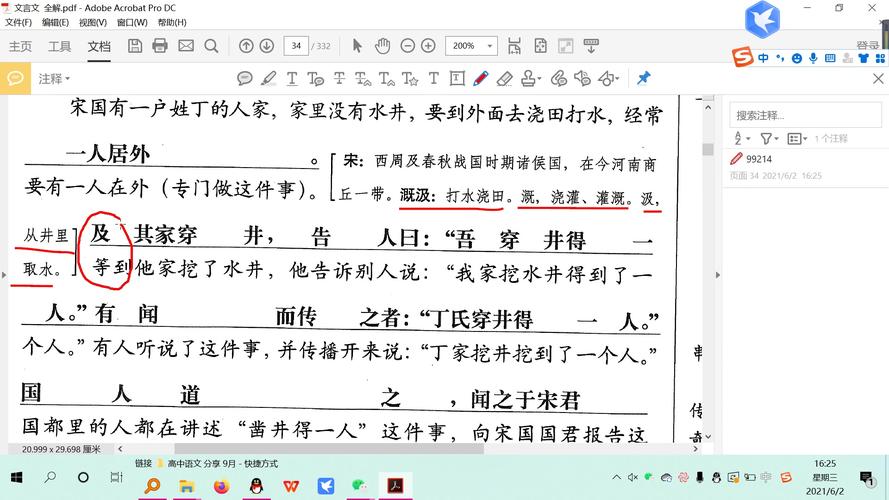This screenshot has height=500, width=889.
Task: Collapse the right comments pane arrow
Action: click(718, 275)
